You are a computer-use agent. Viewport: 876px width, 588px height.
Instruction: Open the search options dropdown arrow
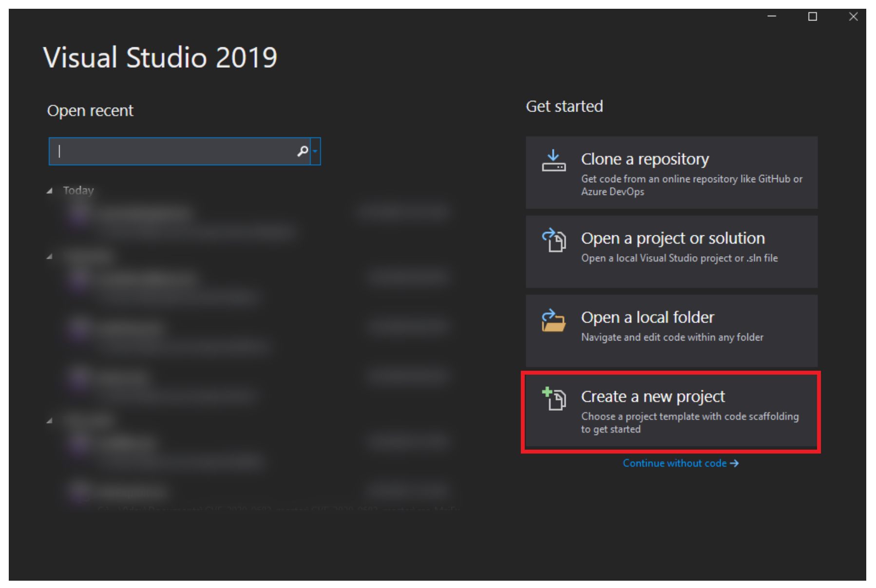(x=316, y=152)
